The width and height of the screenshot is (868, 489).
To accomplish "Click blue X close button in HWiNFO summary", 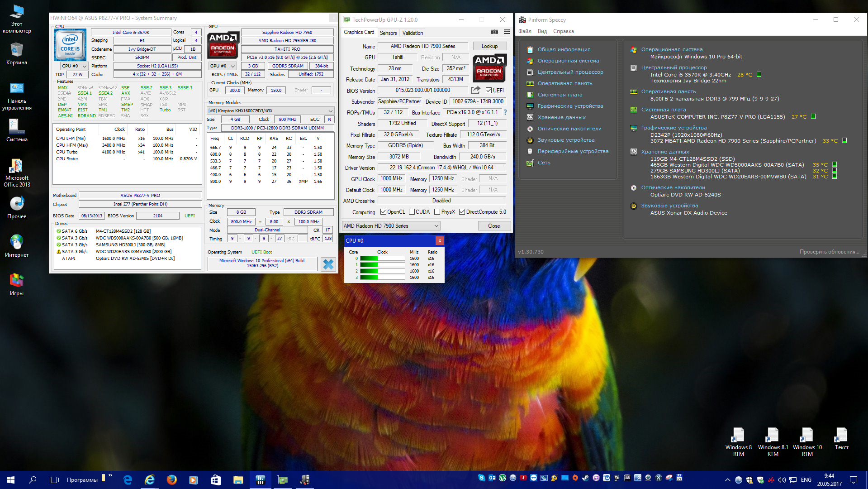I will point(328,264).
